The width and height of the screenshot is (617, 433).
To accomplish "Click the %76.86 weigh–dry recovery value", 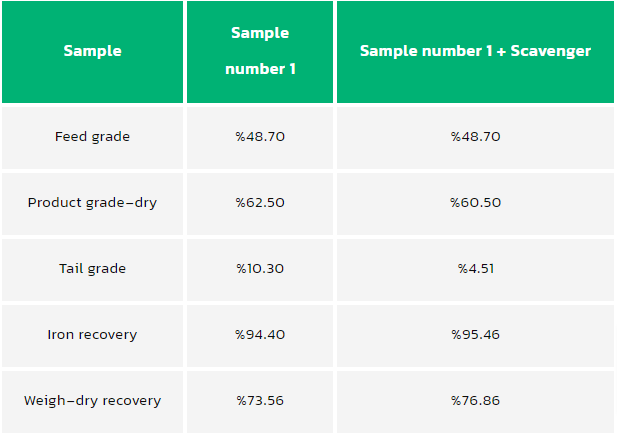I will click(475, 400).
